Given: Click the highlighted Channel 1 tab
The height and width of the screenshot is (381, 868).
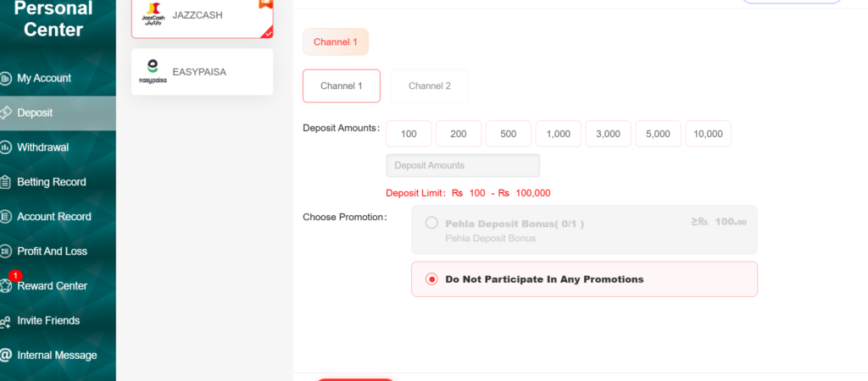Looking at the screenshot, I should coord(336,42).
